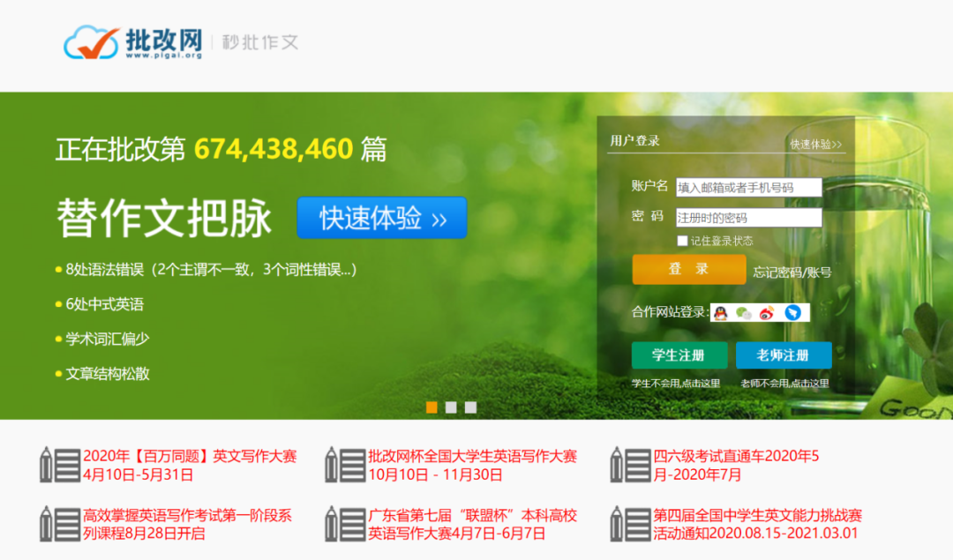Image resolution: width=953 pixels, height=560 pixels.
Task: Click document icon beside 第四届全国中学生英文能力挑战赛
Action: point(630,524)
